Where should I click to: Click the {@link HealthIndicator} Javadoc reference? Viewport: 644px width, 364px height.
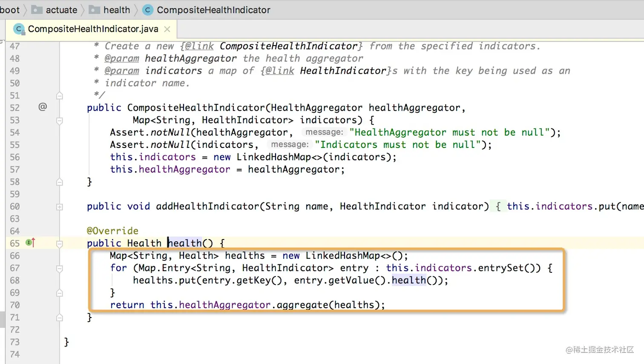[x=326, y=71]
